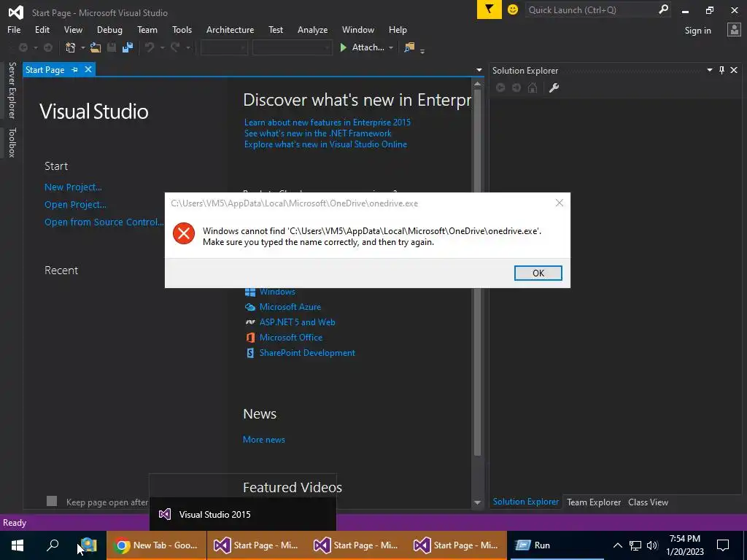Screen dimensions: 747x560
Task: Click the taskbar clock showing 7:54 PM
Action: coord(684,545)
